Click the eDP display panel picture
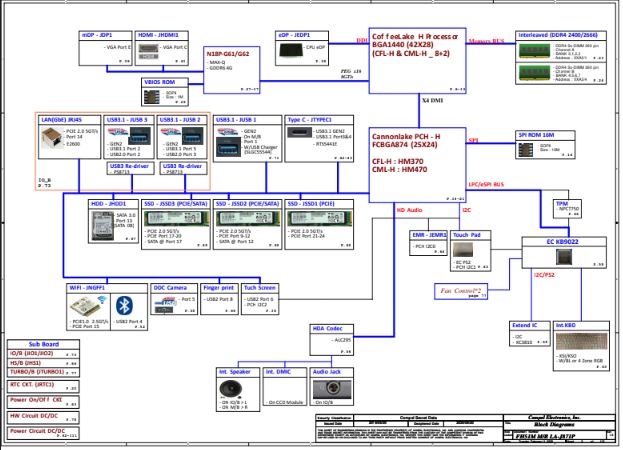623x450 pixels. [x=291, y=50]
